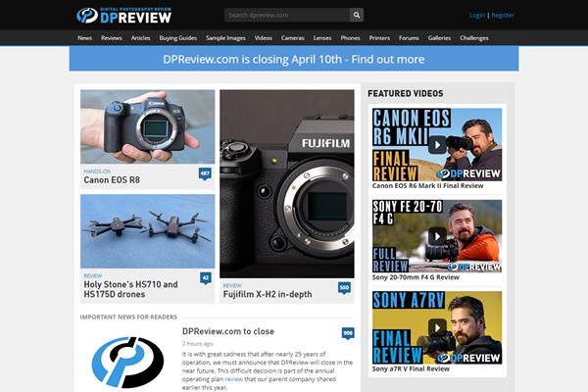The height and width of the screenshot is (392, 588).
Task: Click the IMPORTANT NEWS FOR READERS heading
Action: point(128,317)
